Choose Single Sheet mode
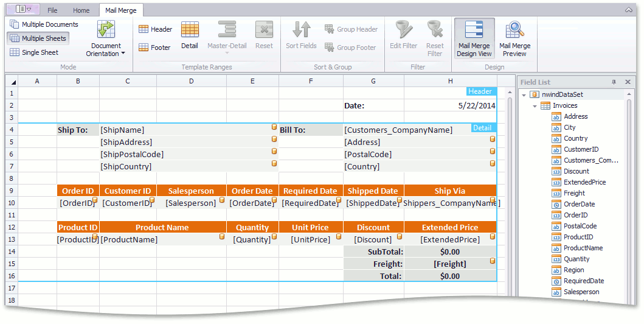Viewport: 644px width, 324px height. pyautogui.click(x=34, y=52)
